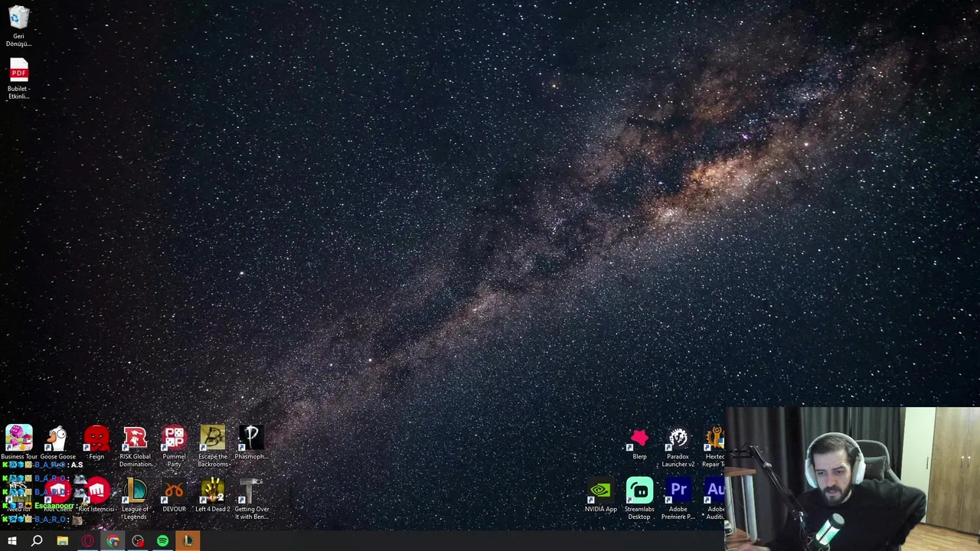The width and height of the screenshot is (980, 551).
Task: Select the RISK Global Domination shortcut
Action: (136, 447)
